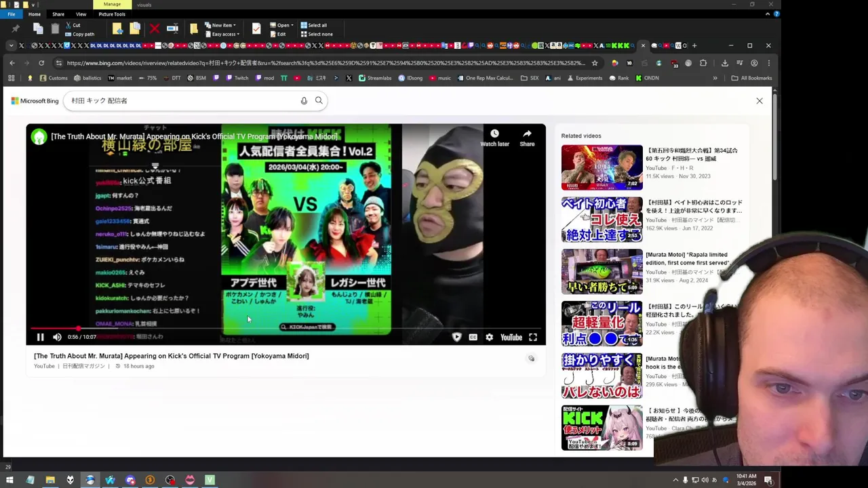Click Select none in ribbon
The height and width of the screenshot is (488, 868).
click(317, 34)
